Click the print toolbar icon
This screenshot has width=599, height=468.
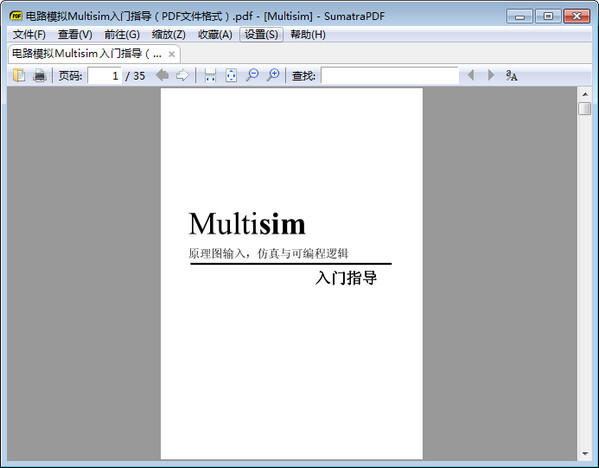tap(39, 75)
